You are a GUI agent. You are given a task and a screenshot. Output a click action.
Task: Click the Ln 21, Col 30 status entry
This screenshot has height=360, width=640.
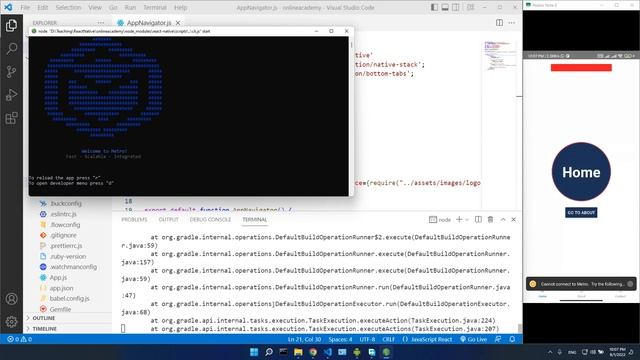click(304, 339)
